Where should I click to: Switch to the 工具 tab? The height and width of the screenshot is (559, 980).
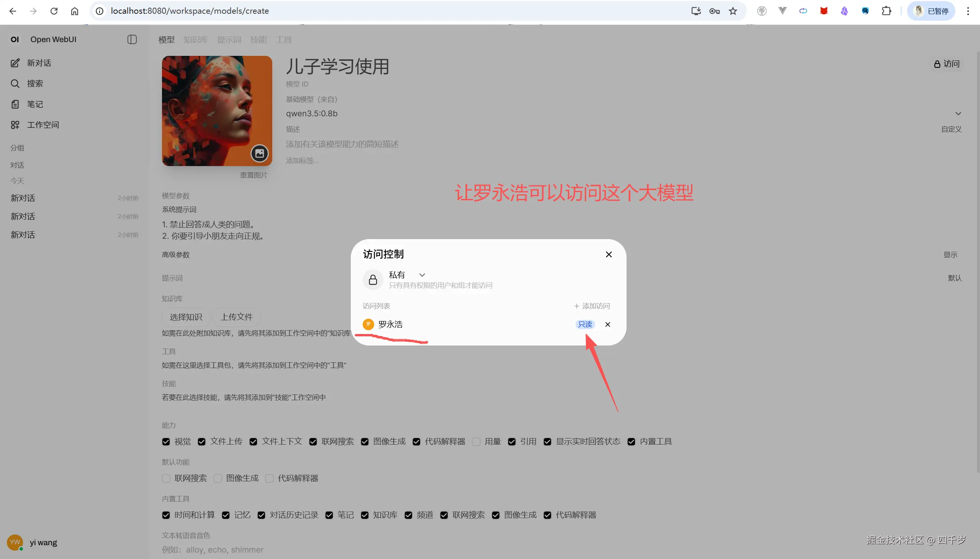tap(283, 39)
